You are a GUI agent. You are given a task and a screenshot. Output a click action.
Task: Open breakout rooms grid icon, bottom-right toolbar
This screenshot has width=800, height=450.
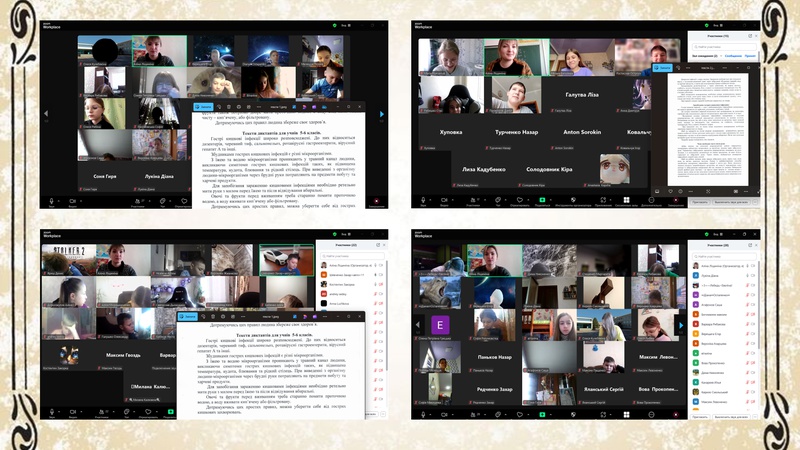(627, 414)
